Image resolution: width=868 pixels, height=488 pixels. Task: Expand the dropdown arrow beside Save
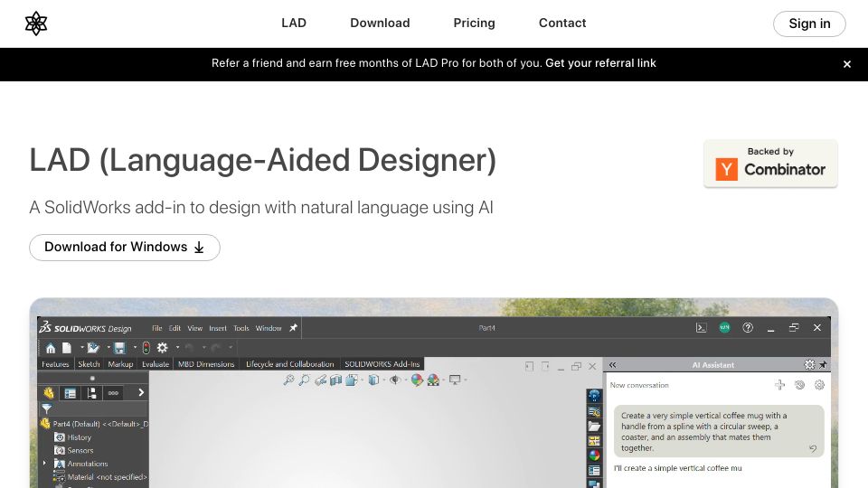(x=135, y=348)
